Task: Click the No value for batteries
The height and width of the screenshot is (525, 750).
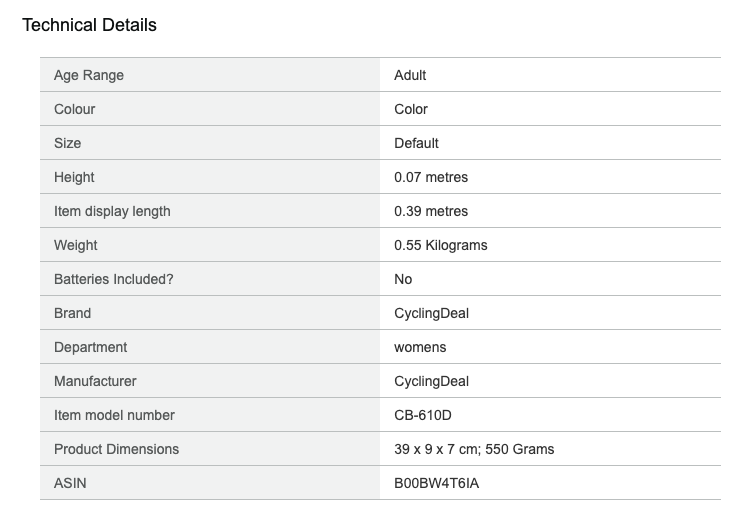Action: (x=403, y=279)
